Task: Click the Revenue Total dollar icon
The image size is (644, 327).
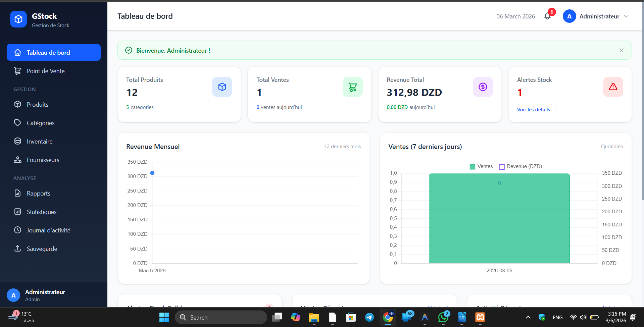Action: point(483,87)
